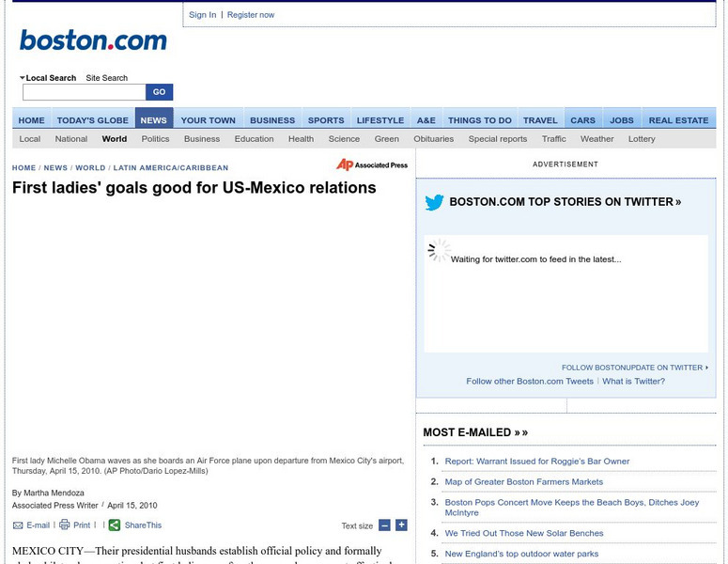Image resolution: width=728 pixels, height=564 pixels.
Task: Open the HOME main nav tab
Action: [x=32, y=120]
